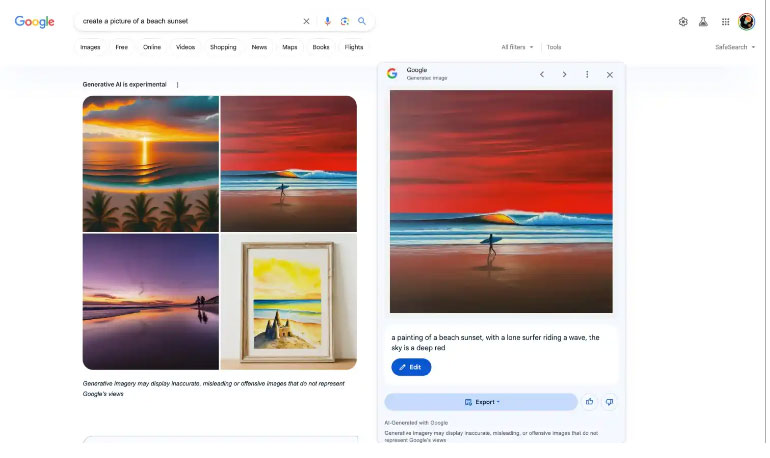Screen dimensions: 770x458
Task: Click the magnifying glass search icon
Action: point(362,21)
